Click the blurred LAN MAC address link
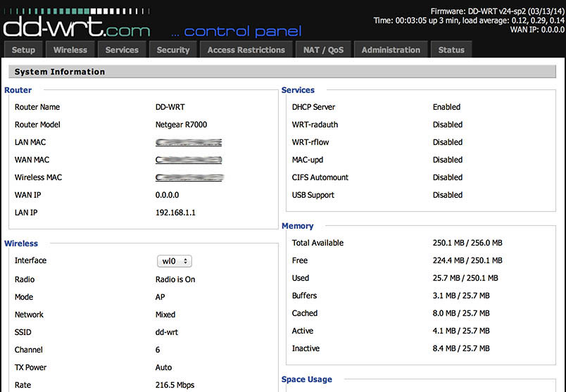The height and width of the screenshot is (392, 566). (x=189, y=142)
